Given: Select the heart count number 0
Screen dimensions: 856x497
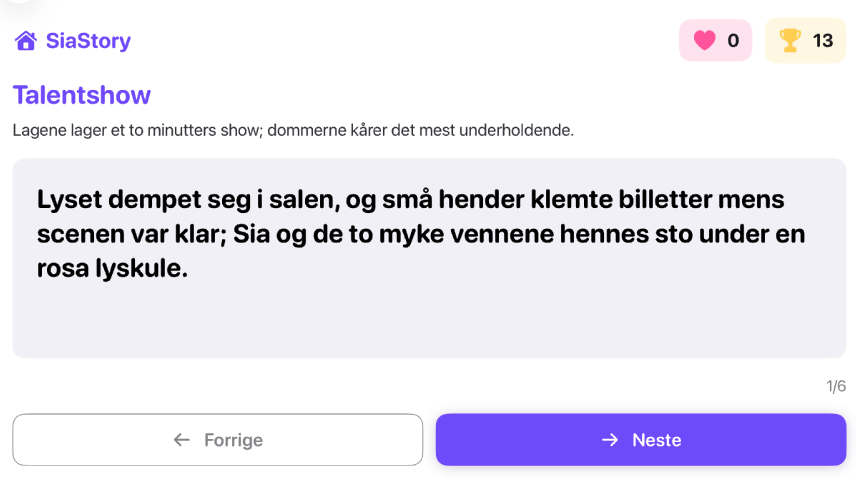Looking at the screenshot, I should [733, 41].
